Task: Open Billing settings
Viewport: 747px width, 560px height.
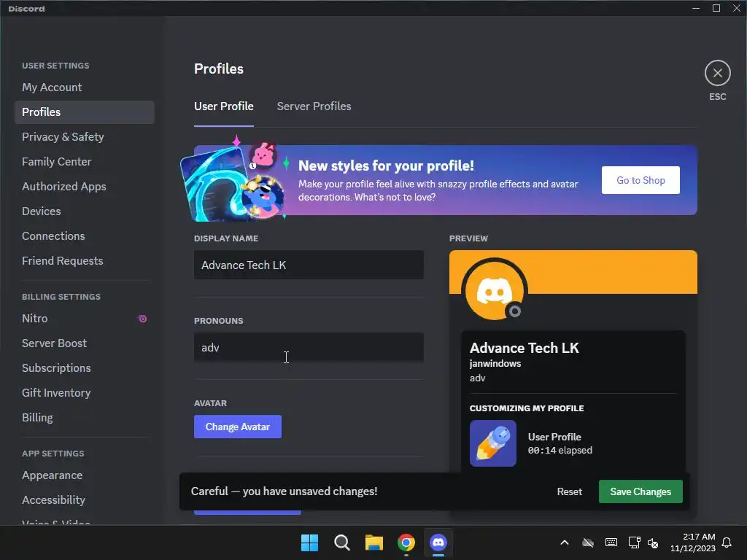Action: tap(85, 417)
